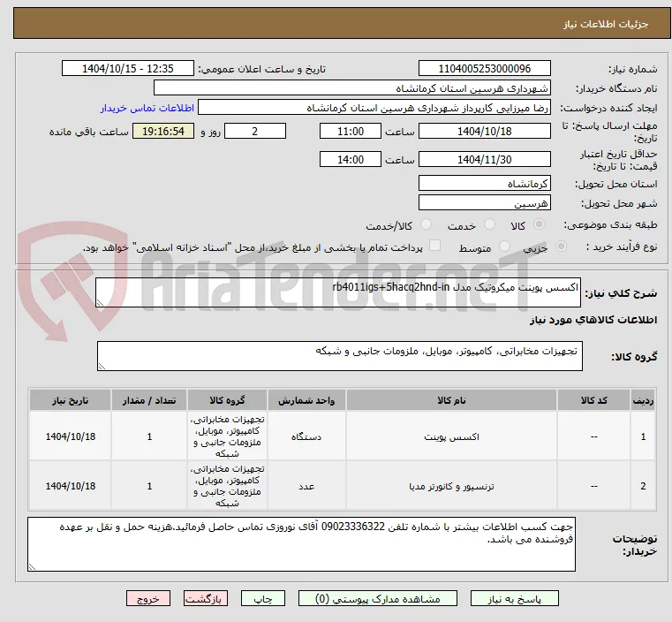Click the price validity date 1404/11/30 field
The height and width of the screenshot is (622, 672).
pos(484,159)
